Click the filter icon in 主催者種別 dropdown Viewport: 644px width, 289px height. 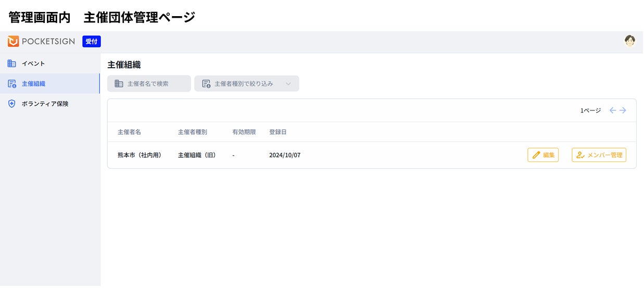tap(206, 84)
